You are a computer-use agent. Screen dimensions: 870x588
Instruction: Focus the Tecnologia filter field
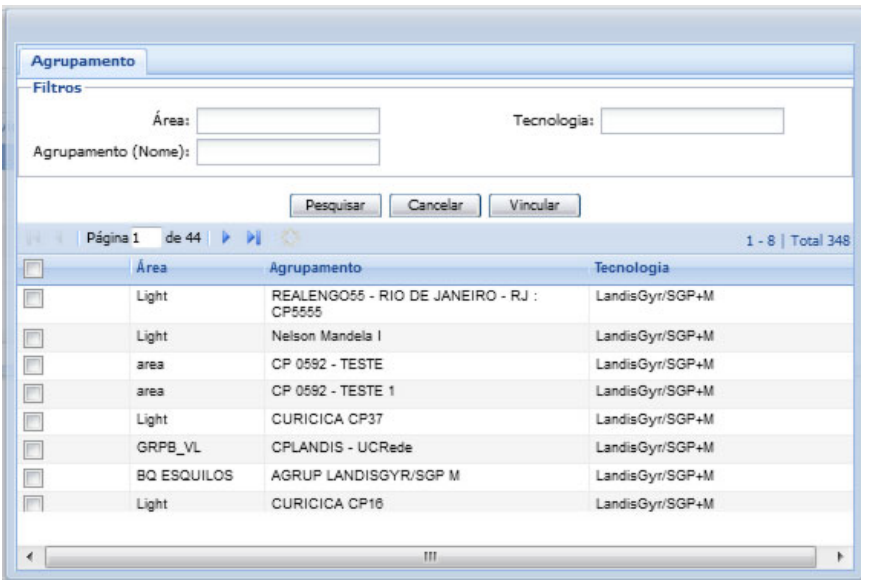point(691,121)
